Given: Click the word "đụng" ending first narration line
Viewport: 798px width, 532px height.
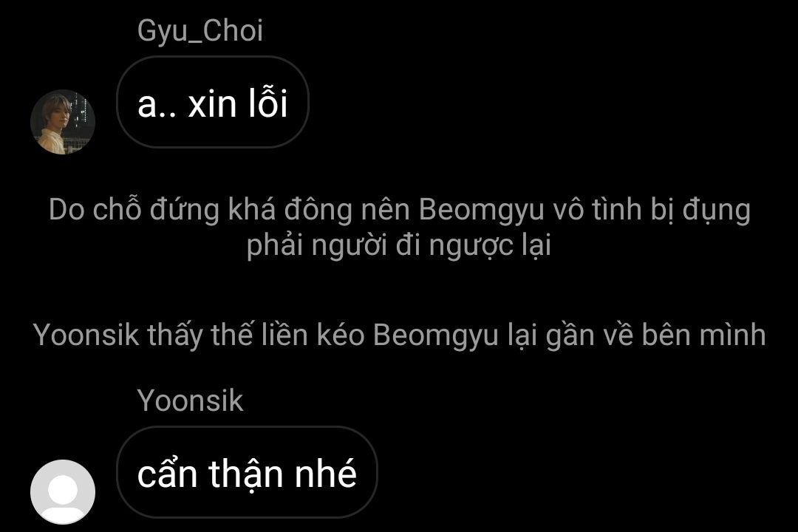Looking at the screenshot, I should click(717, 211).
